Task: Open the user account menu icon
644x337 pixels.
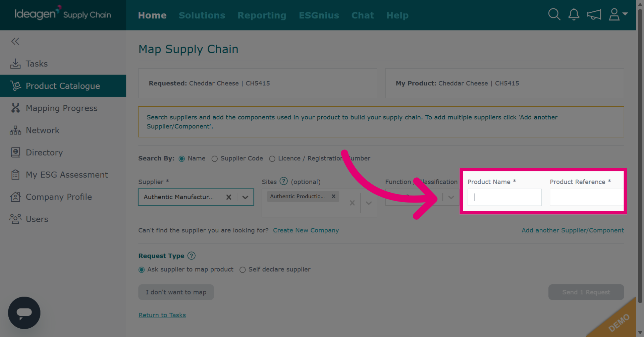Action: coord(618,14)
